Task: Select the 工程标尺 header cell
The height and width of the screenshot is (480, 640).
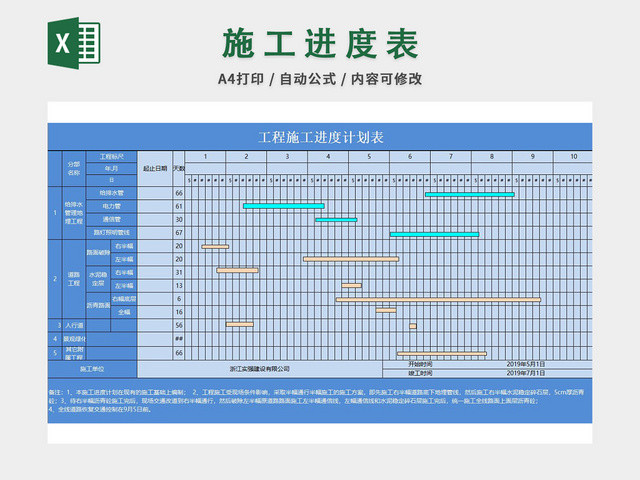Action: click(x=111, y=157)
